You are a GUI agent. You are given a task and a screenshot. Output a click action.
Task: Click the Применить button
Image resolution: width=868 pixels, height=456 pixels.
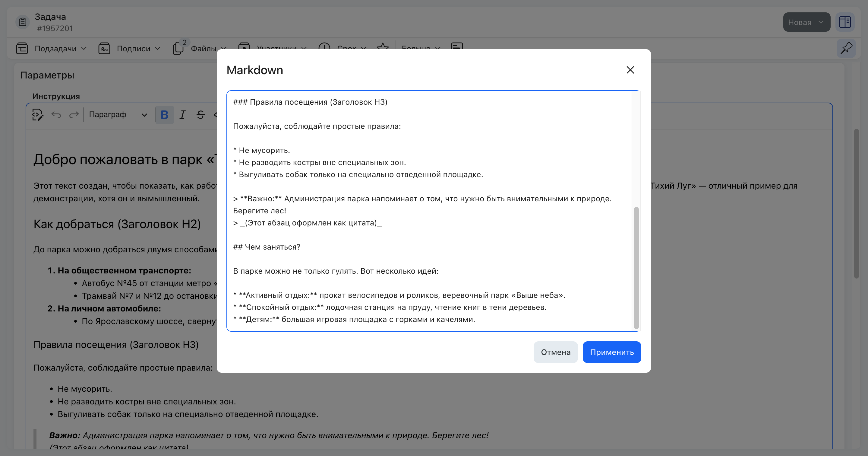tap(611, 352)
